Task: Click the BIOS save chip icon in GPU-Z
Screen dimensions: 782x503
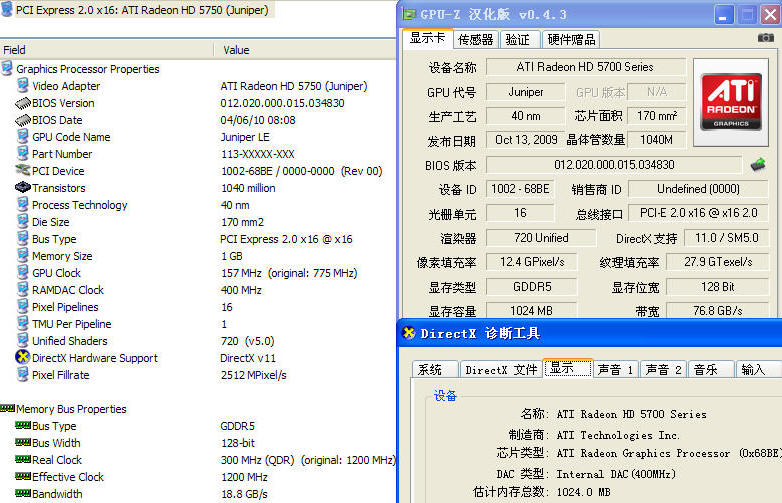Action: click(758, 165)
